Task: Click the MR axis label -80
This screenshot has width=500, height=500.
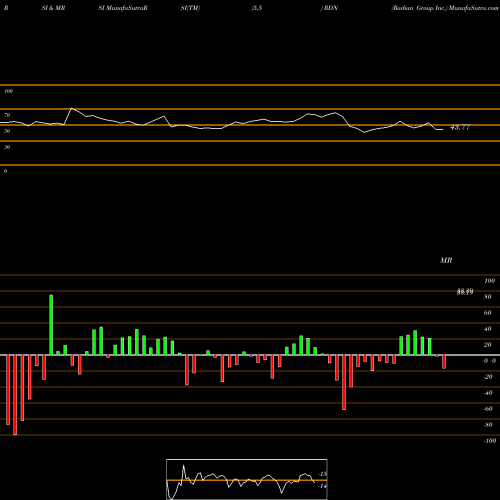Action: [x=488, y=425]
